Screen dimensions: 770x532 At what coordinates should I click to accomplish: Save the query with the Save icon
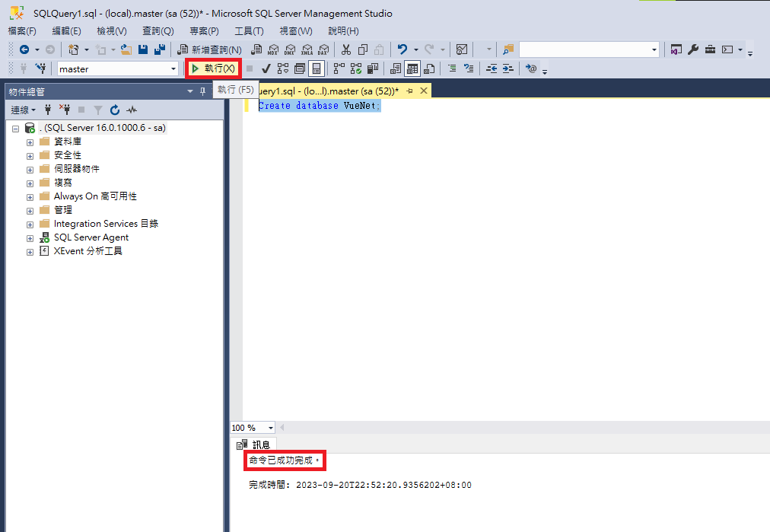(143, 49)
